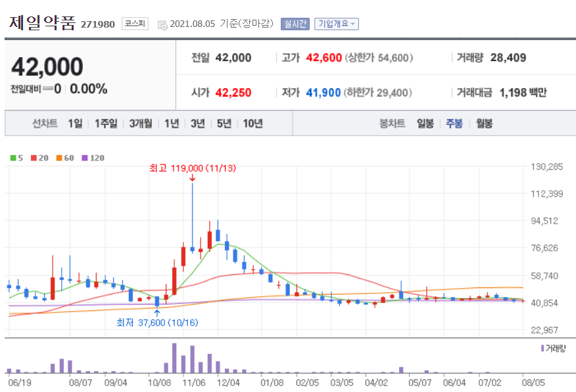Click the stock name 제일약품
Screen dimensions: 576x392
pyautogui.click(x=42, y=23)
